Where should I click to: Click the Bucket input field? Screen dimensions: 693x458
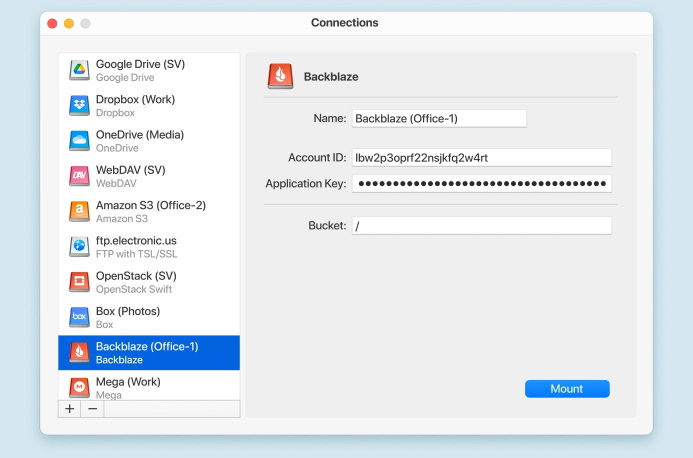point(482,225)
